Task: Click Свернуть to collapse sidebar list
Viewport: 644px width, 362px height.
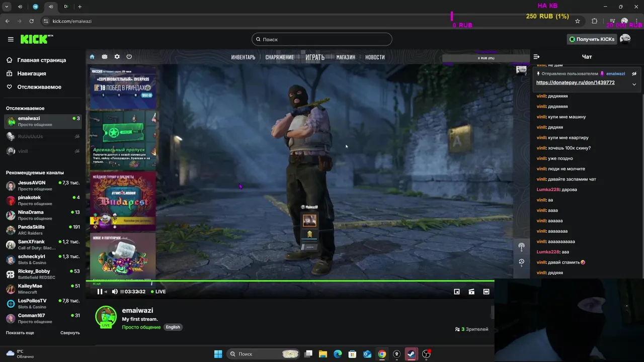Action: tap(70, 333)
